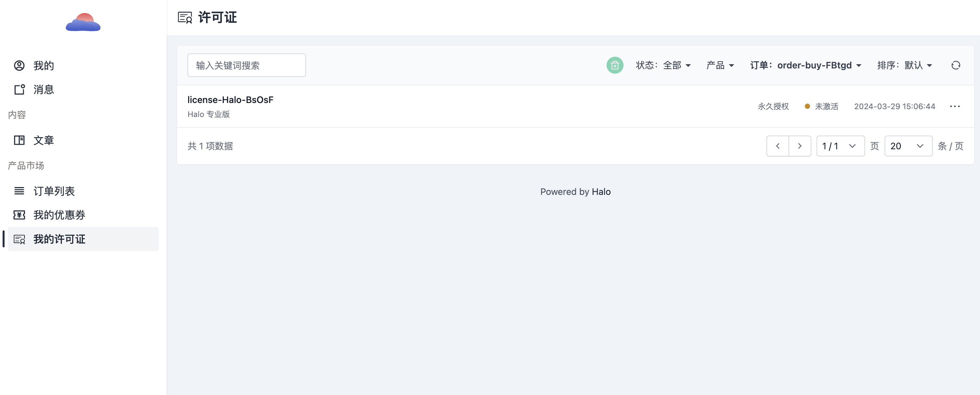Click the coupon icon beside 我的优惠券

click(19, 215)
